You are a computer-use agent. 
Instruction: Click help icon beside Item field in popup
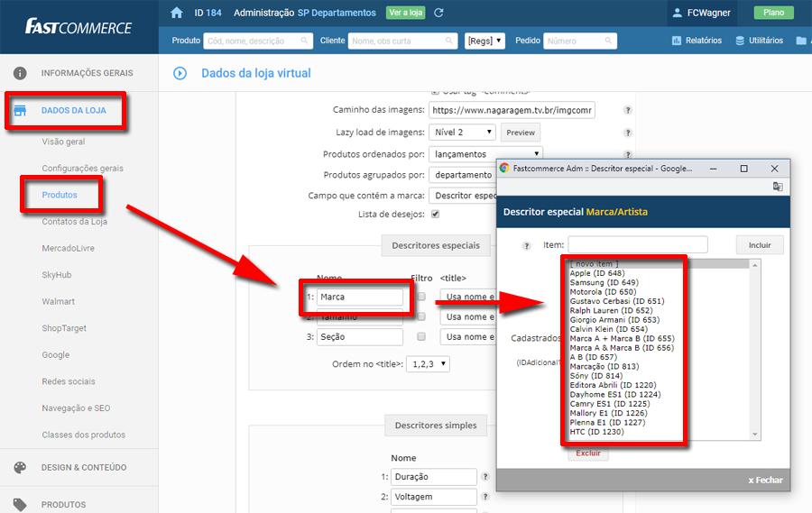[526, 246]
